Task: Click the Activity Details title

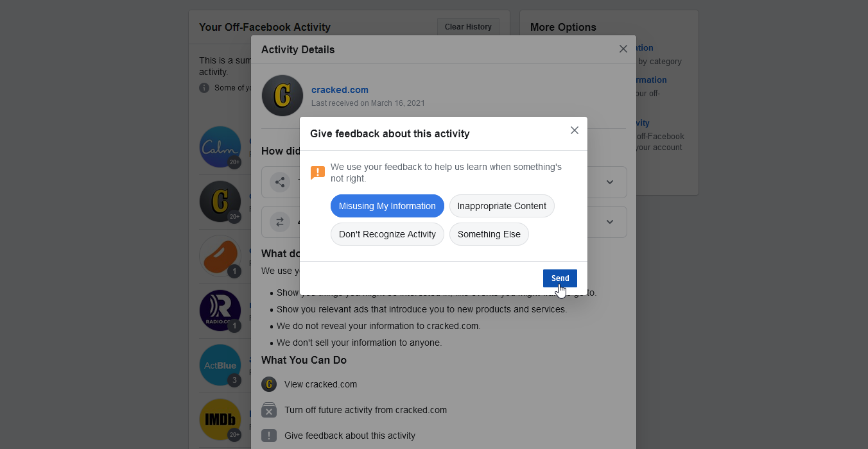Action: tap(298, 49)
